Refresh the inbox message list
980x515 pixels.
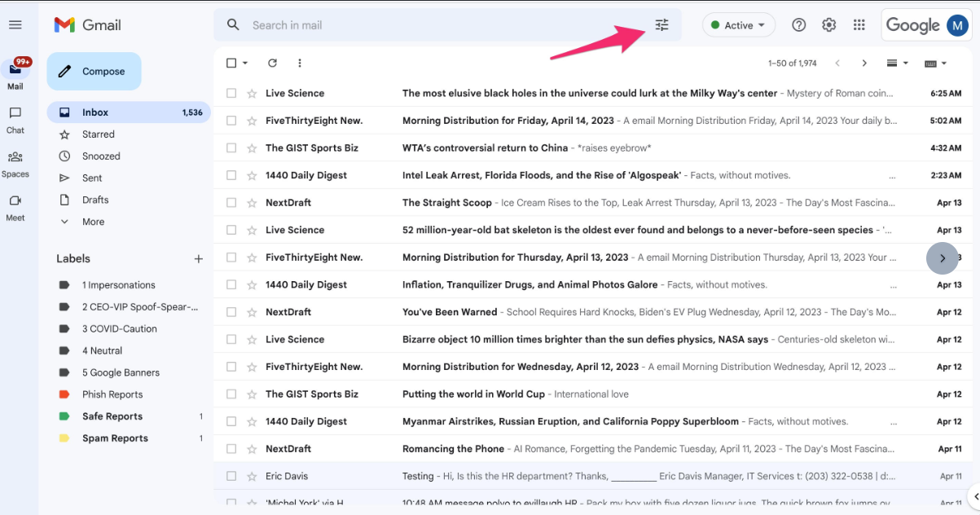tap(272, 63)
